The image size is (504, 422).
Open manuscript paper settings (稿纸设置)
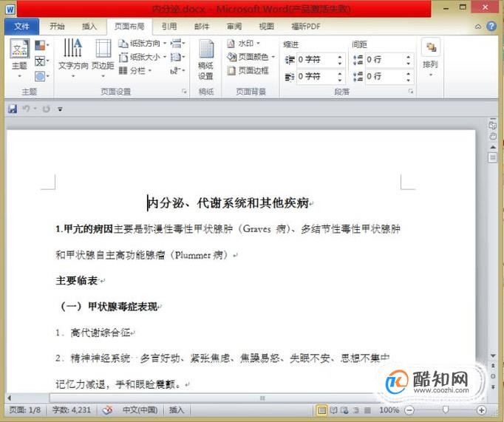[x=205, y=60]
